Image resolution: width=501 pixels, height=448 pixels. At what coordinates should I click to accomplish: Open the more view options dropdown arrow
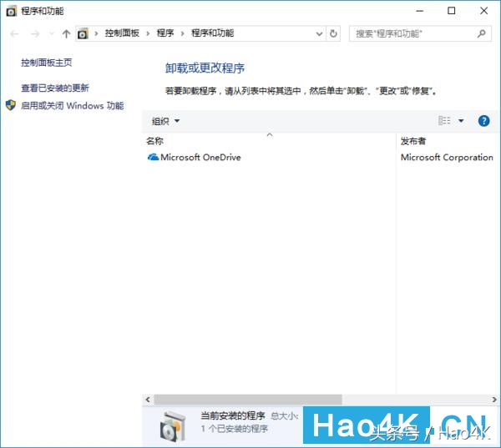461,121
